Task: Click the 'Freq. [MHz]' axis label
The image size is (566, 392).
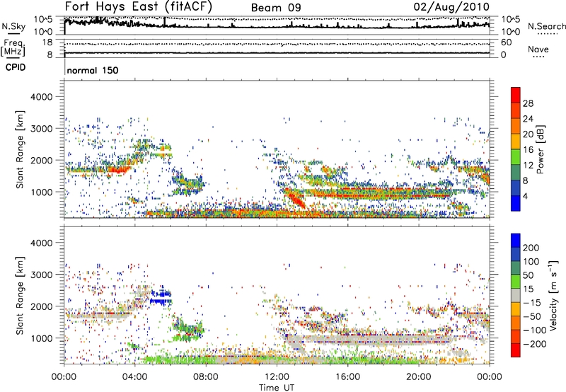Action: [13, 47]
